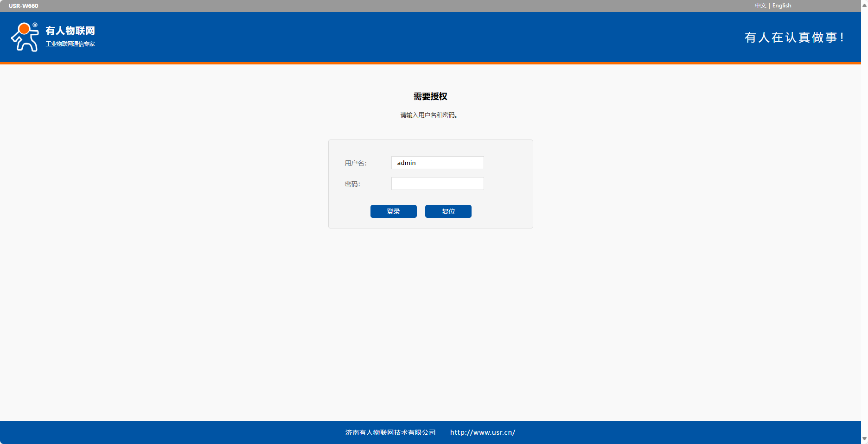
Task: Click the USR-W660 title in the top bar
Action: point(23,6)
